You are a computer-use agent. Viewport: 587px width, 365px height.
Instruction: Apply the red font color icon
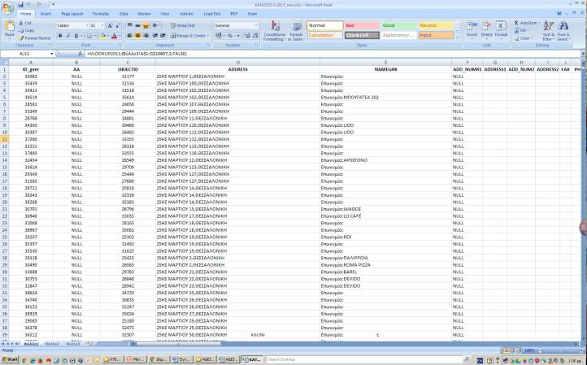[x=115, y=36]
